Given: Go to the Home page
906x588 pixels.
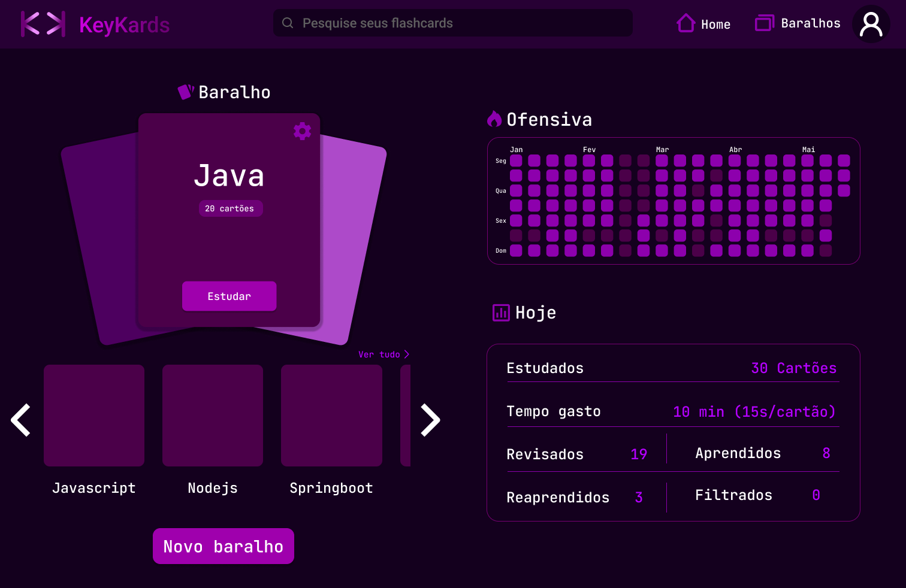Looking at the screenshot, I should click(x=703, y=23).
